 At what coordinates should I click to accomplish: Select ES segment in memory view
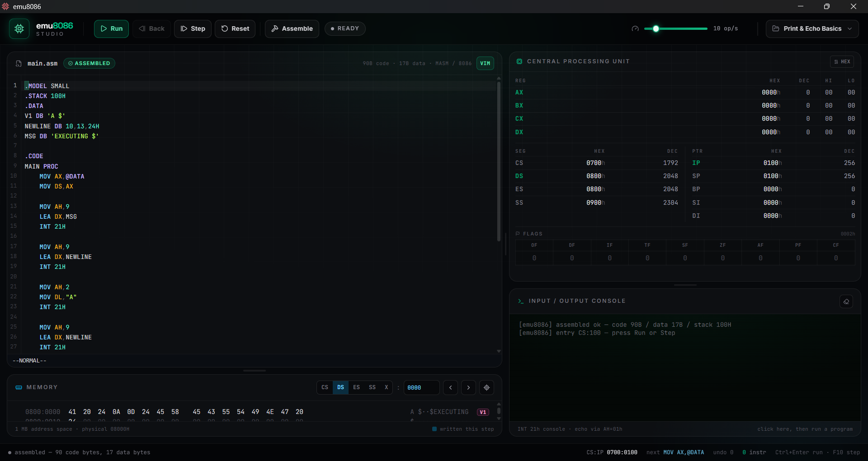(356, 387)
